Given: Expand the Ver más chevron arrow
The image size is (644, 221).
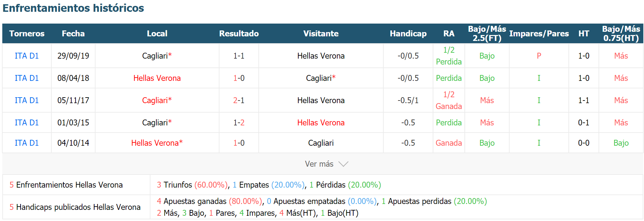Looking at the screenshot, I should [x=343, y=164].
